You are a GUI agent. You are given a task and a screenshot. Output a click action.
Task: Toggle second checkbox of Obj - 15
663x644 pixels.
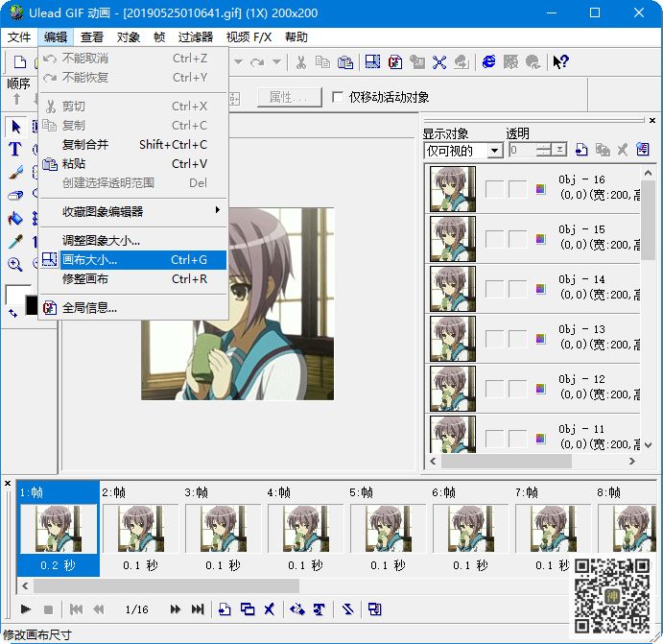[x=517, y=239]
